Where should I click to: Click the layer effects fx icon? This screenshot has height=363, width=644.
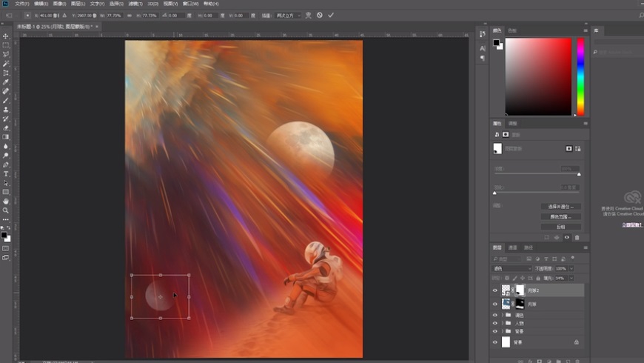[x=530, y=361]
